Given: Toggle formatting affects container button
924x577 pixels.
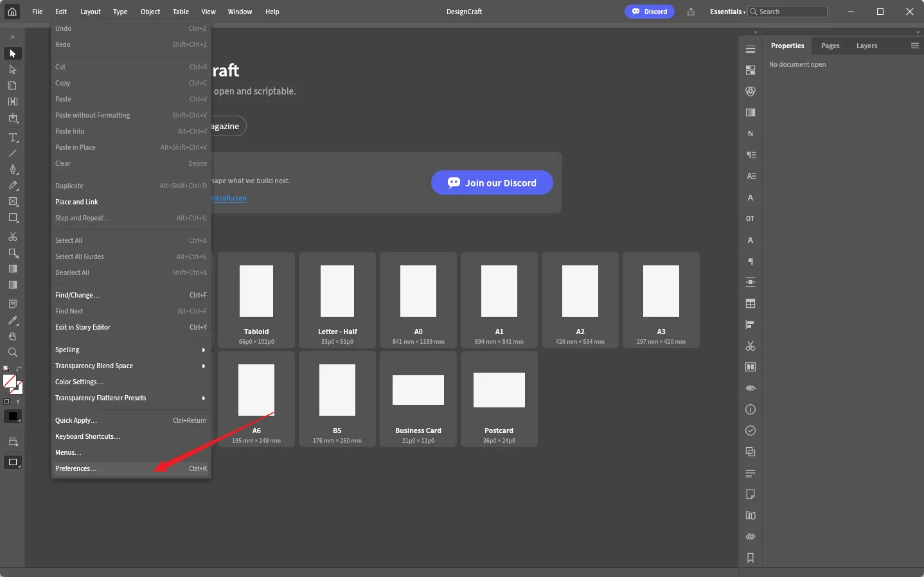Looking at the screenshot, I should pyautogui.click(x=7, y=402).
